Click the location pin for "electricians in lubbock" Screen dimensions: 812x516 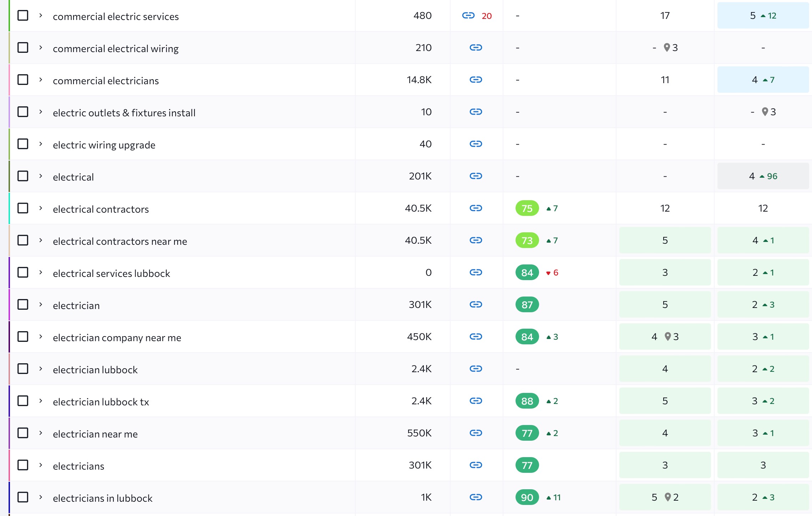pyautogui.click(x=669, y=496)
